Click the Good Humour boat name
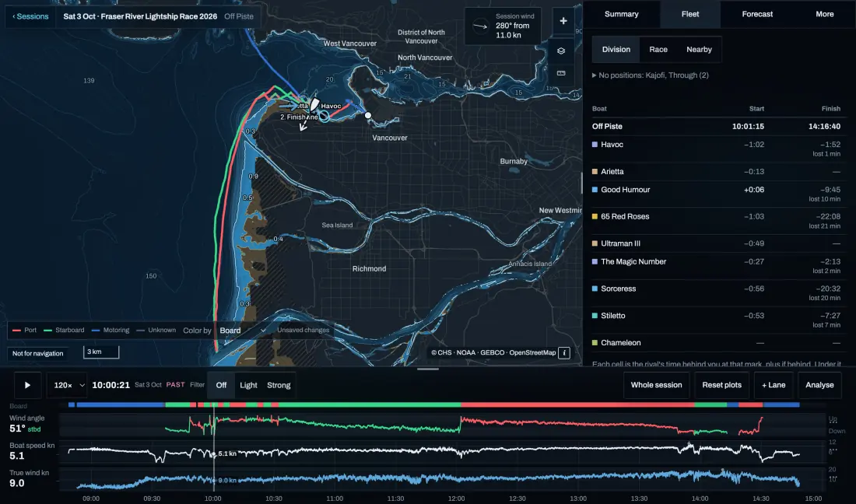The height and width of the screenshot is (504, 856). click(626, 190)
